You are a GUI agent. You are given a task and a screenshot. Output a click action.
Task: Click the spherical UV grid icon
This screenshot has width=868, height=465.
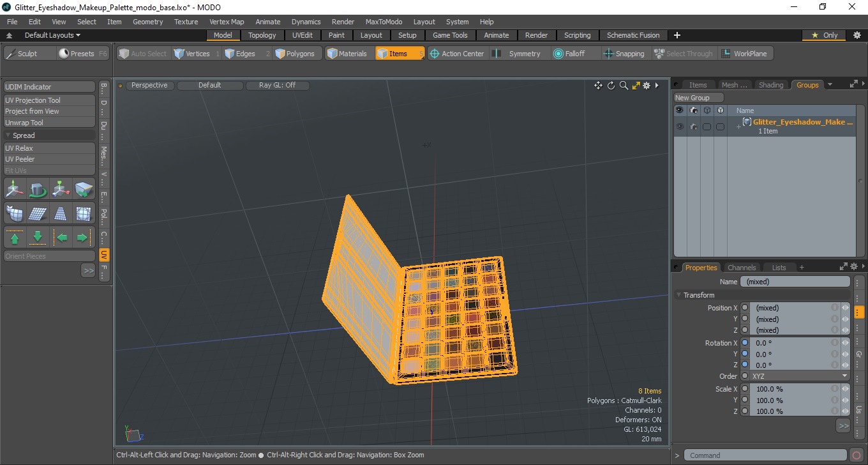(84, 213)
